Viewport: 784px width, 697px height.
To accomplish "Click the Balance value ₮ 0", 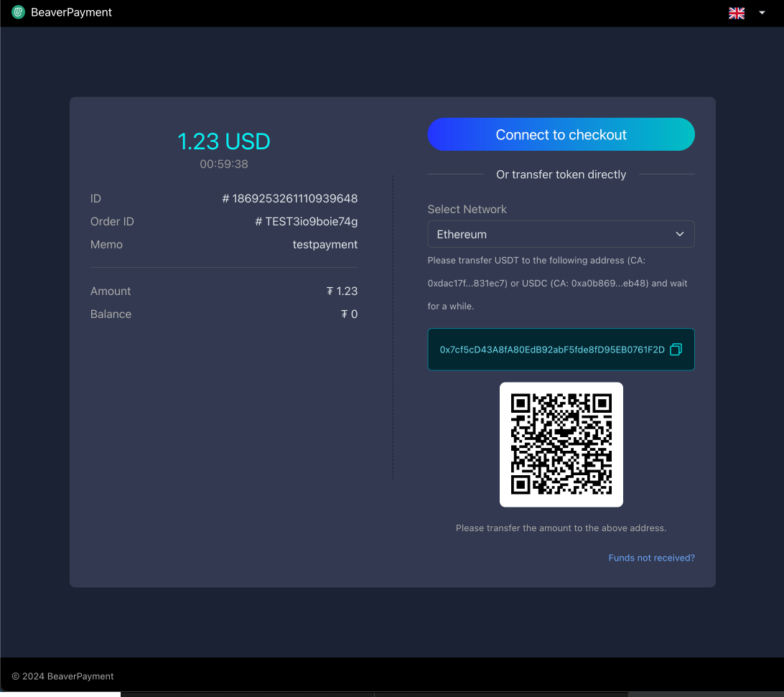I will (x=350, y=314).
